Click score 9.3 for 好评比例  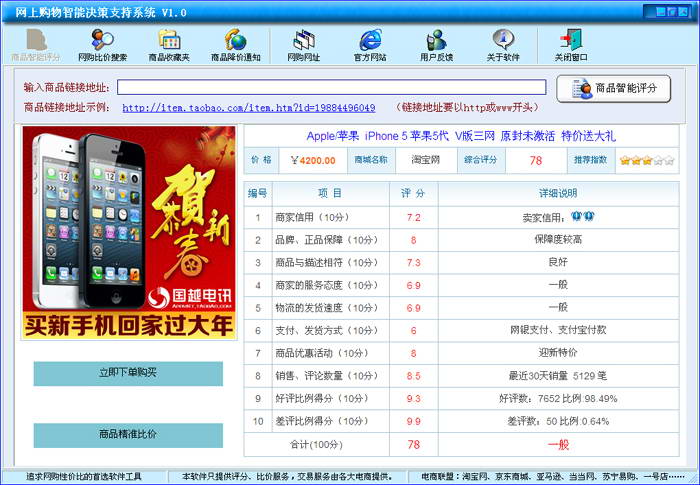413,399
